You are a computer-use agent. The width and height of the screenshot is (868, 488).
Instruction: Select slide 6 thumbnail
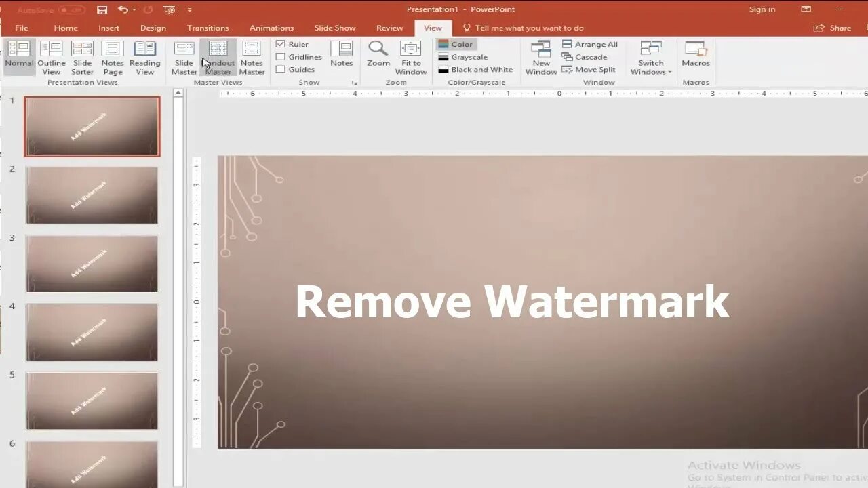[x=92, y=464]
